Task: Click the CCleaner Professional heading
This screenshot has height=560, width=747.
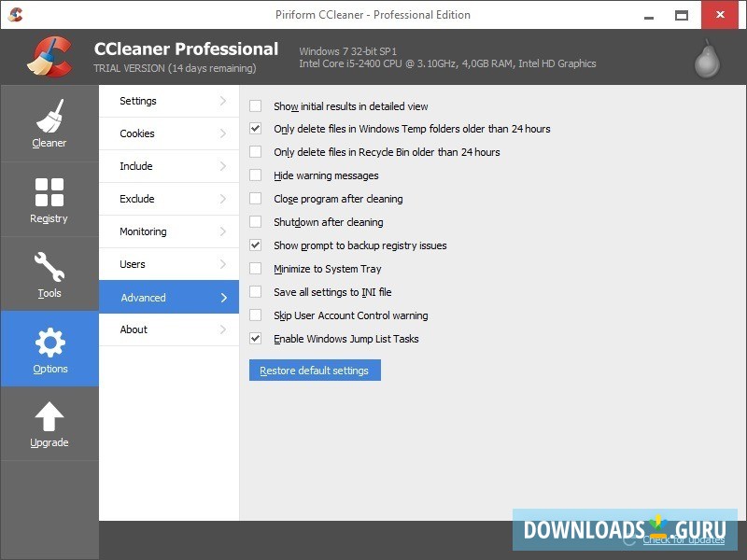Action: [186, 49]
